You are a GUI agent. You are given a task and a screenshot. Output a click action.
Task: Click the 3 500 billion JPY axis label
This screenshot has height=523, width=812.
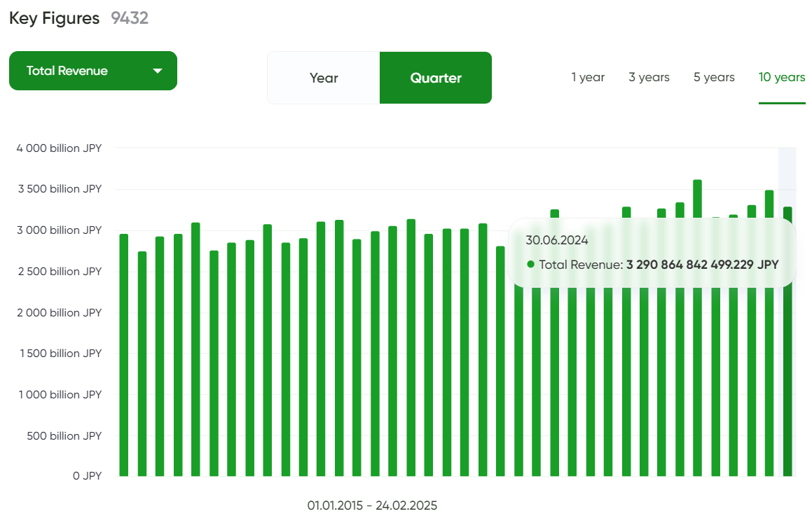coord(60,189)
